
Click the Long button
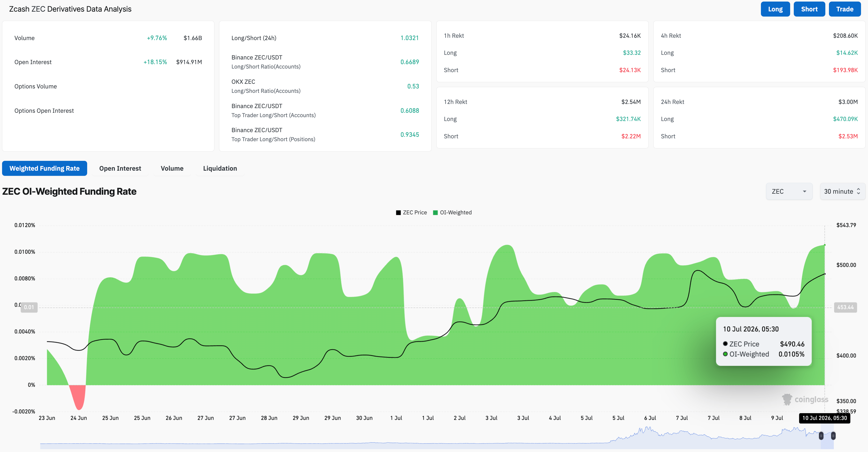click(775, 9)
